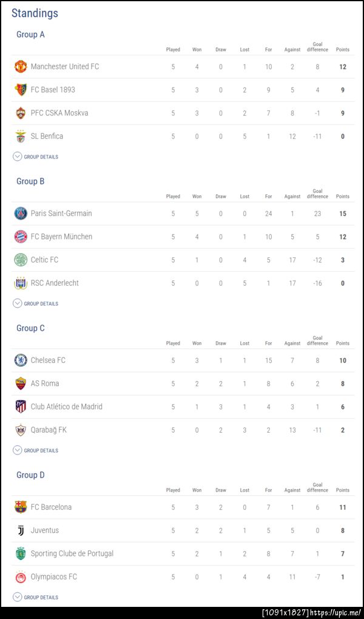Viewport: 364px width, 619px height.
Task: Click the Olympiacos FC crest icon
Action: coord(21,577)
